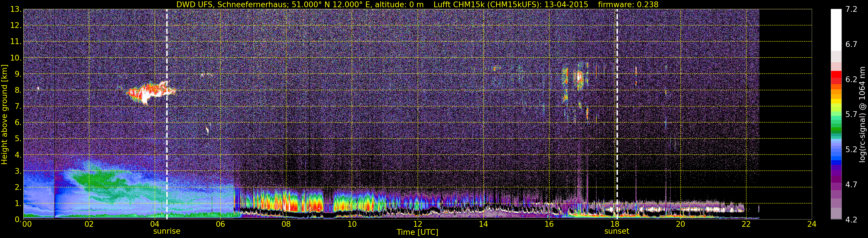
Task: Click the time axis tick '08'
Action: 286,224
